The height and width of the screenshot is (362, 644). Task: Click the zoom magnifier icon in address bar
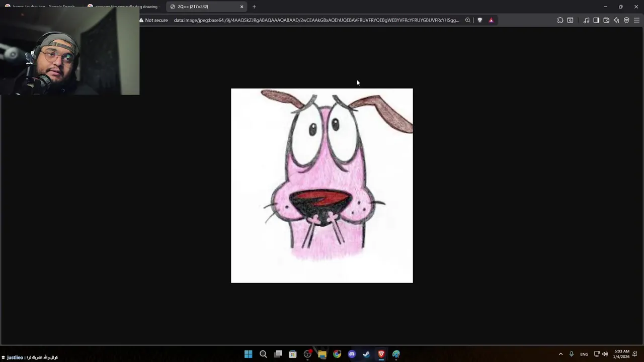(x=467, y=20)
